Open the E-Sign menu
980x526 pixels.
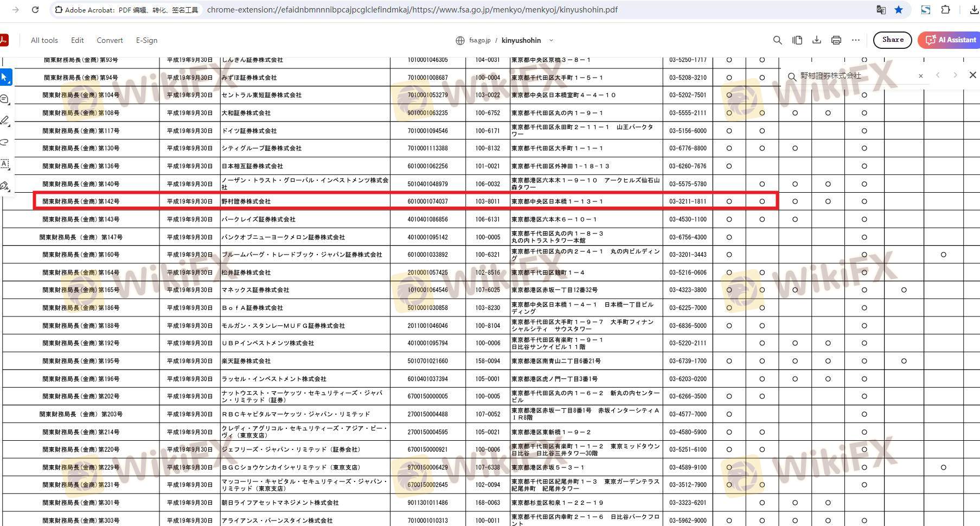pyautogui.click(x=146, y=40)
